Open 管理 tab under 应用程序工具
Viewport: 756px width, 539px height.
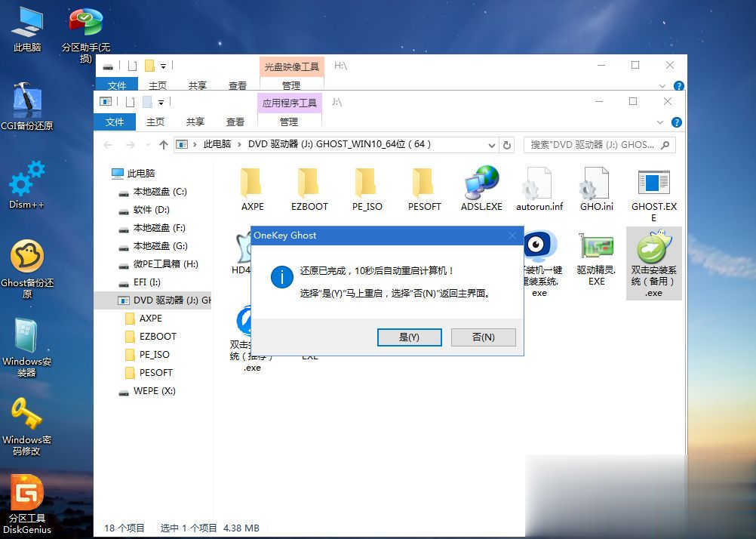pos(289,122)
